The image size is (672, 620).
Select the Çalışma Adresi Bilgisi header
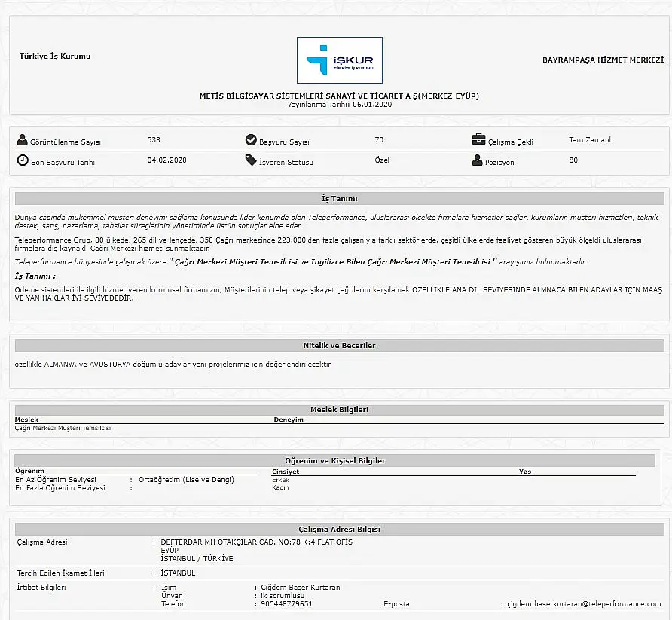pos(340,529)
